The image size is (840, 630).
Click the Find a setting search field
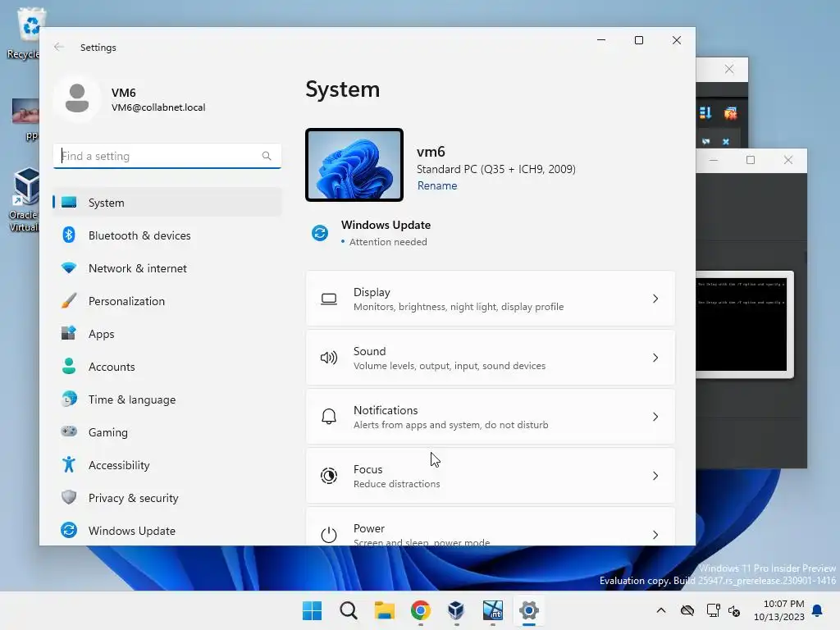167,156
